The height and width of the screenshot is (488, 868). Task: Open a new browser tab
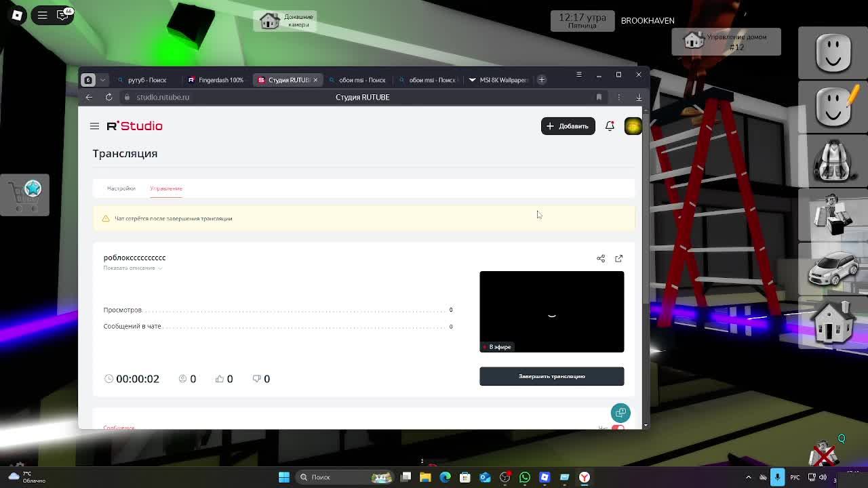(x=541, y=80)
